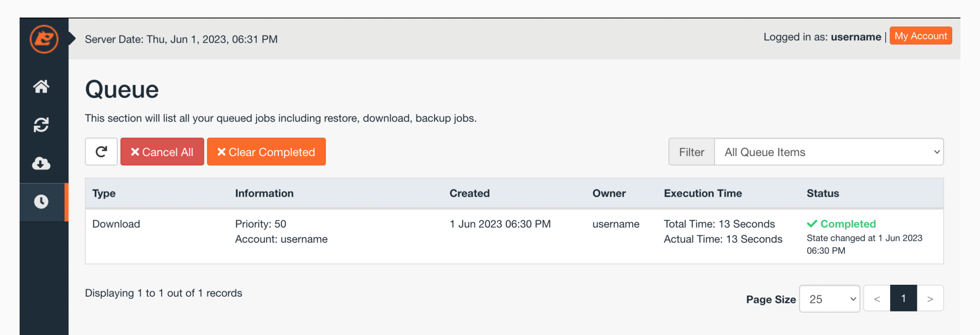Select the Restore sync icon in sidebar
The width and height of the screenshot is (980, 335).
(42, 125)
